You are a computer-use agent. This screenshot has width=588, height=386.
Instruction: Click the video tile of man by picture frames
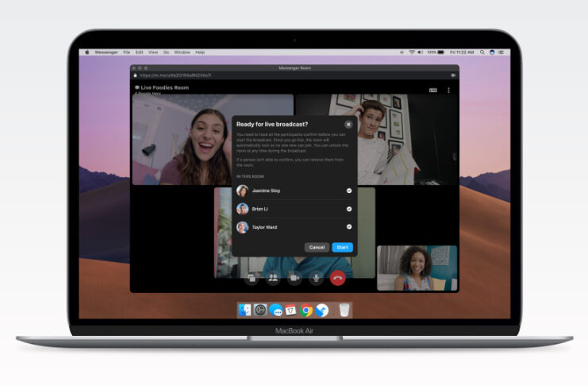click(x=408, y=139)
